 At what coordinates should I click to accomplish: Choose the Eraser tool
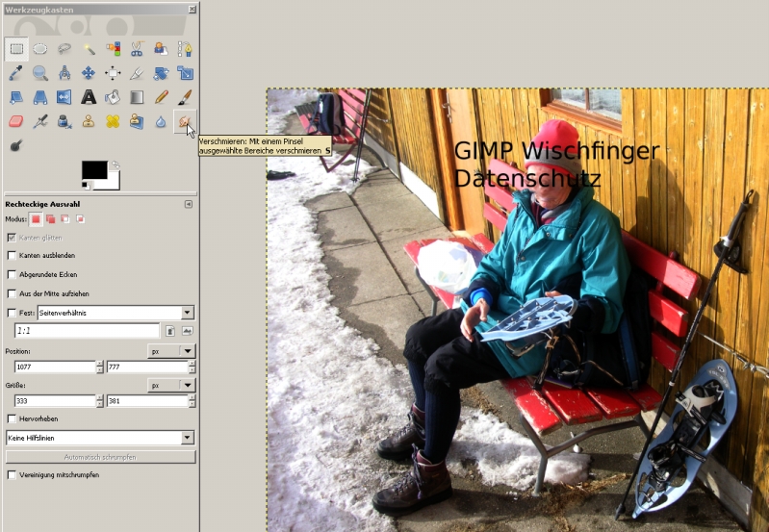click(16, 121)
